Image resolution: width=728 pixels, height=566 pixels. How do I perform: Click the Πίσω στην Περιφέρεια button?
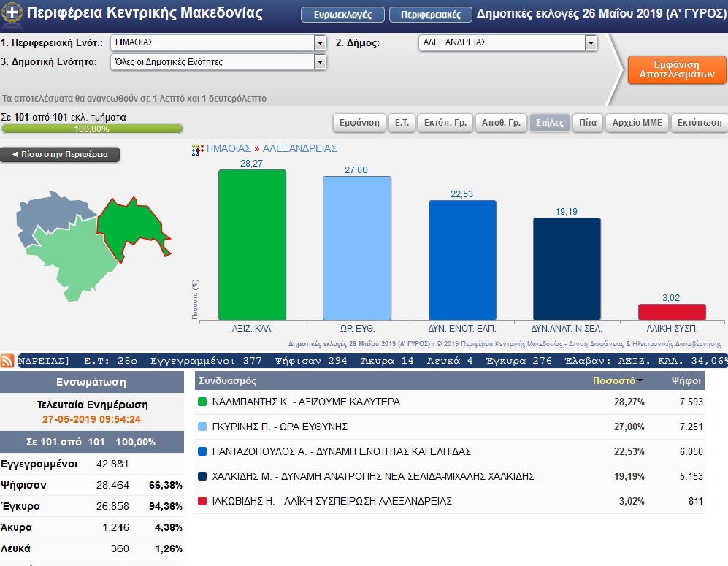click(60, 154)
